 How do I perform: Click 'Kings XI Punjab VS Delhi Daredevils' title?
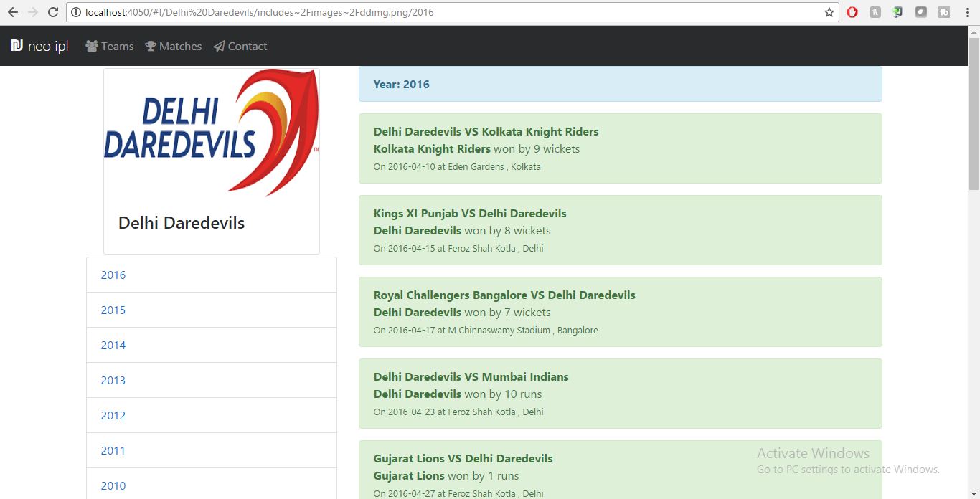[470, 213]
